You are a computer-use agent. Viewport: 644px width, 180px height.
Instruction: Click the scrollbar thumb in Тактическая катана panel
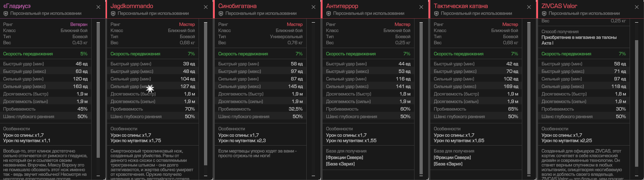pos(529,98)
